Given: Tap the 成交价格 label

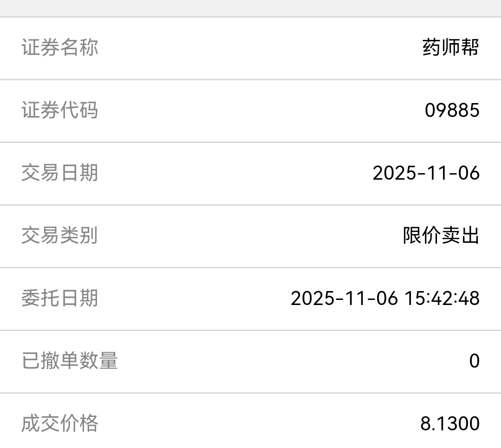Looking at the screenshot, I should pyautogui.click(x=60, y=423).
